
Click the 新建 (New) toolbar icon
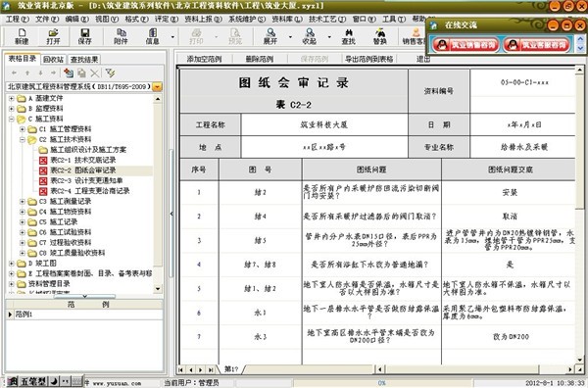[x=22, y=36]
